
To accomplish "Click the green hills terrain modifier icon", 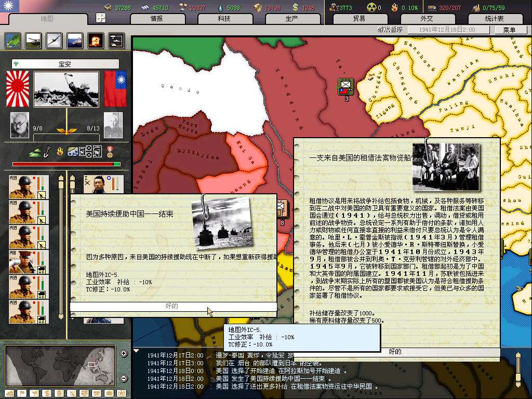I will click(x=35, y=153).
